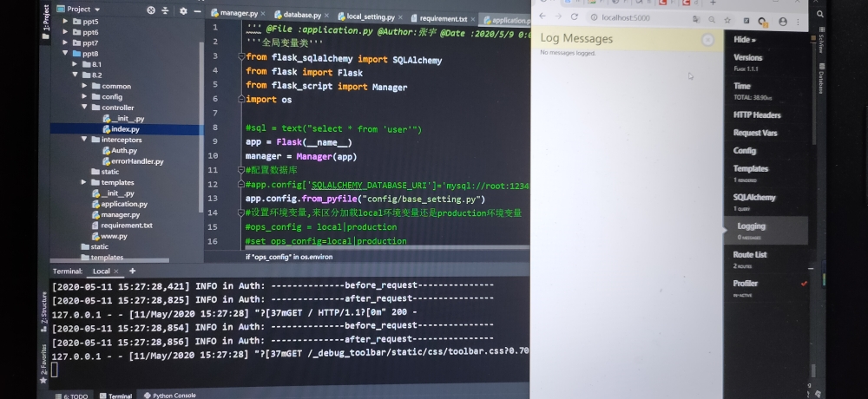Expand the 8.1 folder
The image size is (868, 399).
[75, 64]
